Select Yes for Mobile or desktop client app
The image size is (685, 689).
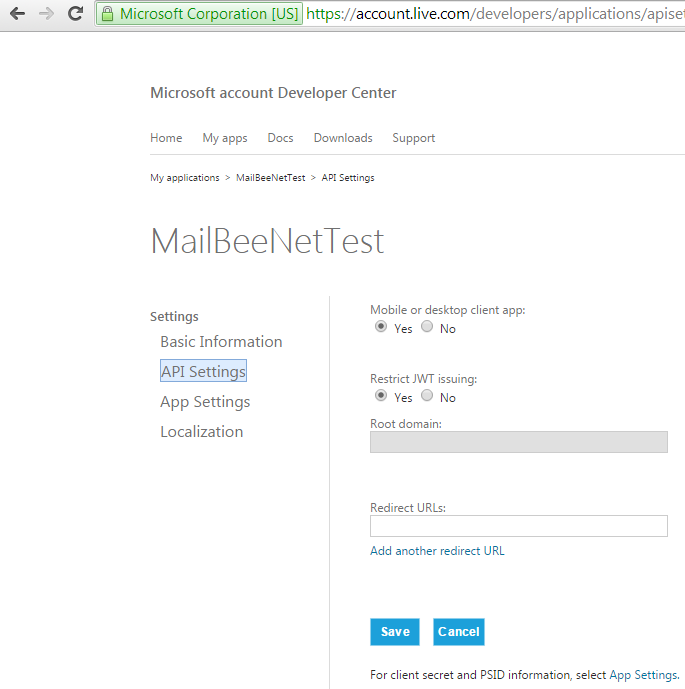tap(381, 326)
